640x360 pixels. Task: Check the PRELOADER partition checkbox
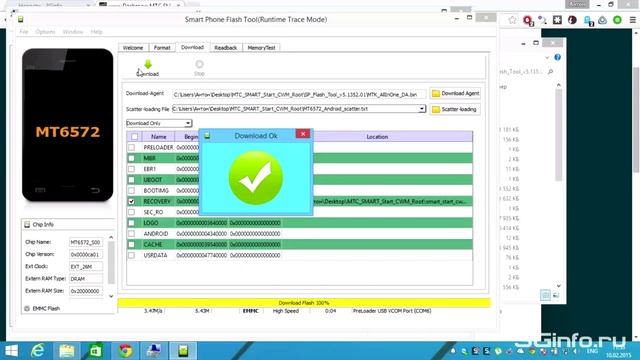tap(131, 147)
